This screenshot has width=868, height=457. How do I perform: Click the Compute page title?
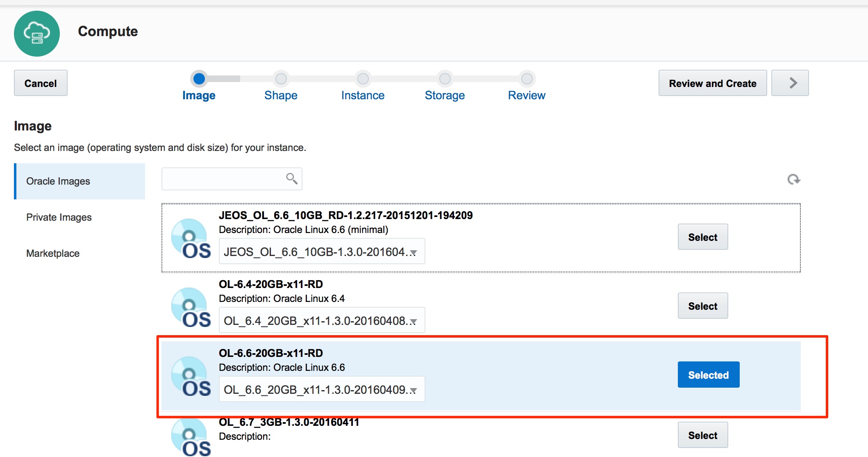[x=108, y=31]
